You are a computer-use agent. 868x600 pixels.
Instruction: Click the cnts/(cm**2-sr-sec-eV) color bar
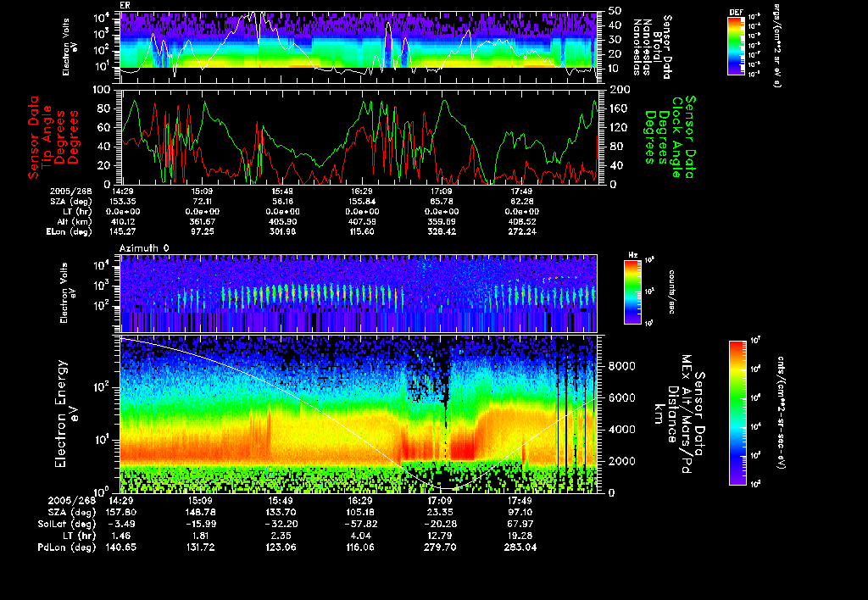coord(737,413)
